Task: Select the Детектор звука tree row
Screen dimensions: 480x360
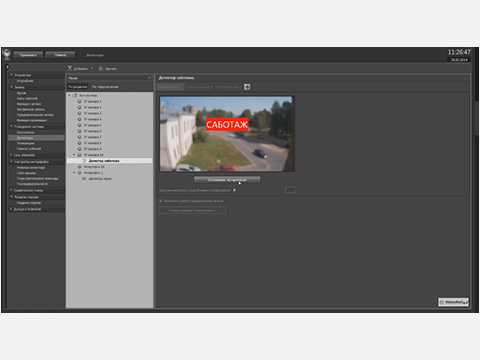Action: 109,179
